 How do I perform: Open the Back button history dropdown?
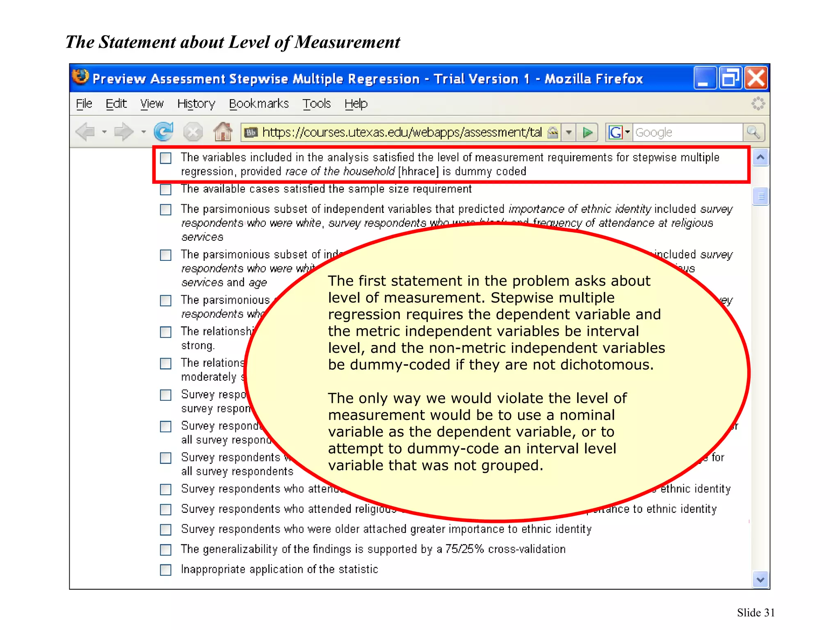click(104, 132)
